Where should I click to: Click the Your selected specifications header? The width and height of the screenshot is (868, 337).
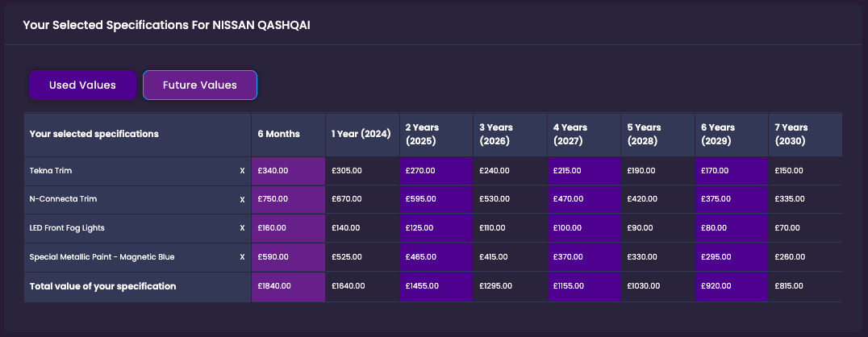click(x=94, y=134)
